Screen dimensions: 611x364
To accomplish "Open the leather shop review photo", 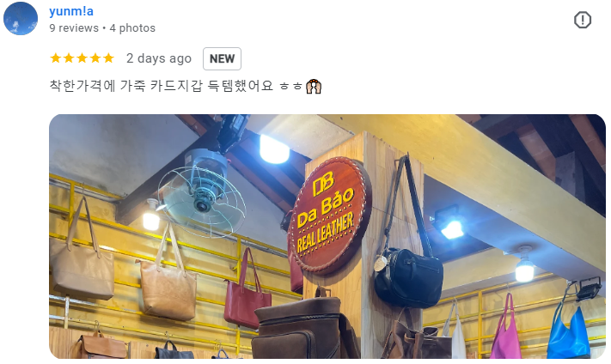I will click(327, 236).
